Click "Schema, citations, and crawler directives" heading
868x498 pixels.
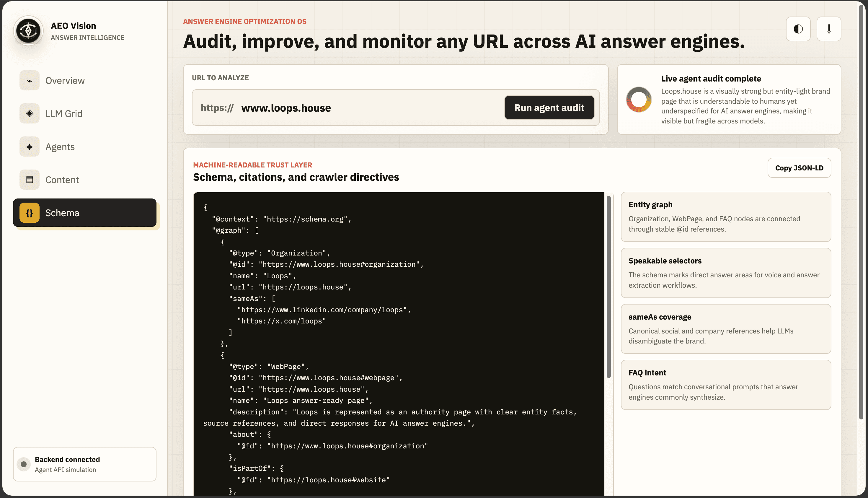(x=296, y=177)
